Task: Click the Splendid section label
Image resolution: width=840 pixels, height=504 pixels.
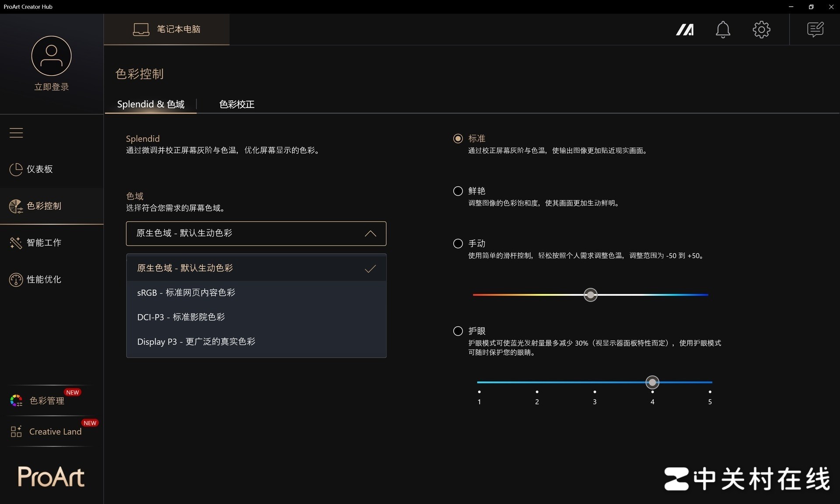Action: [143, 139]
